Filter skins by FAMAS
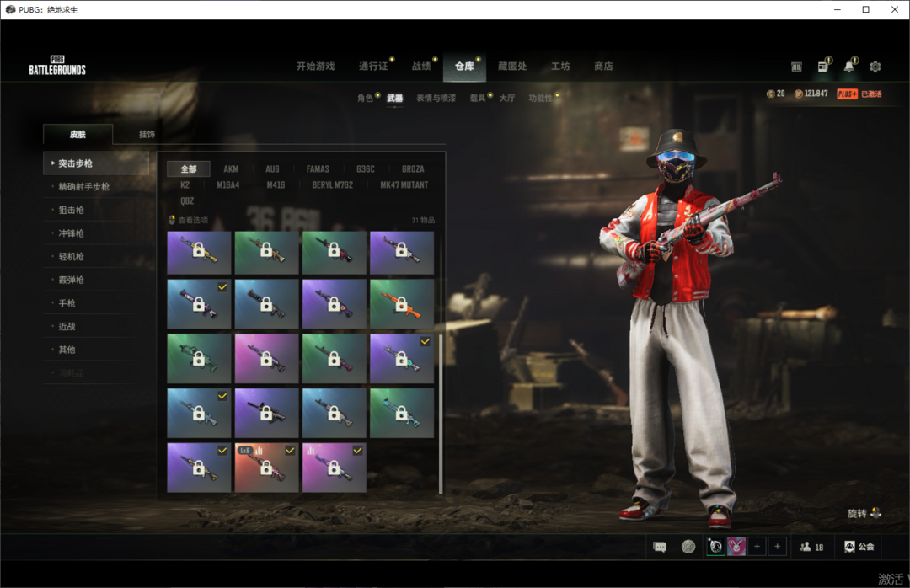Image resolution: width=910 pixels, height=588 pixels. tap(318, 169)
